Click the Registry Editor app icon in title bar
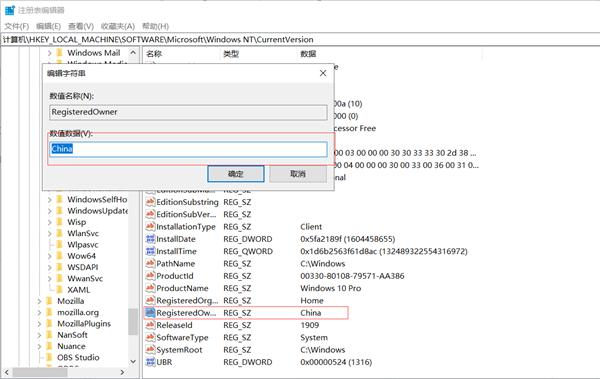 tap(10, 10)
